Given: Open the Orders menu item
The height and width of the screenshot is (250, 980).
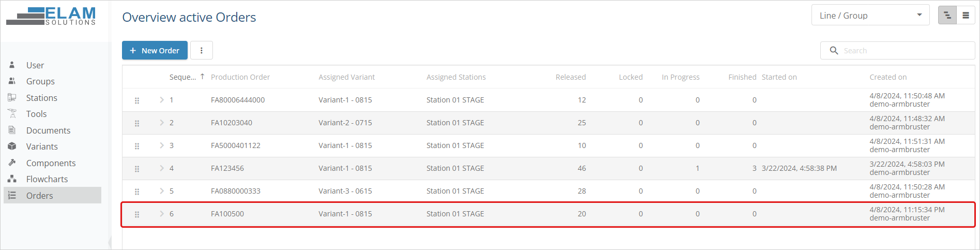Looking at the screenshot, I should tap(40, 196).
